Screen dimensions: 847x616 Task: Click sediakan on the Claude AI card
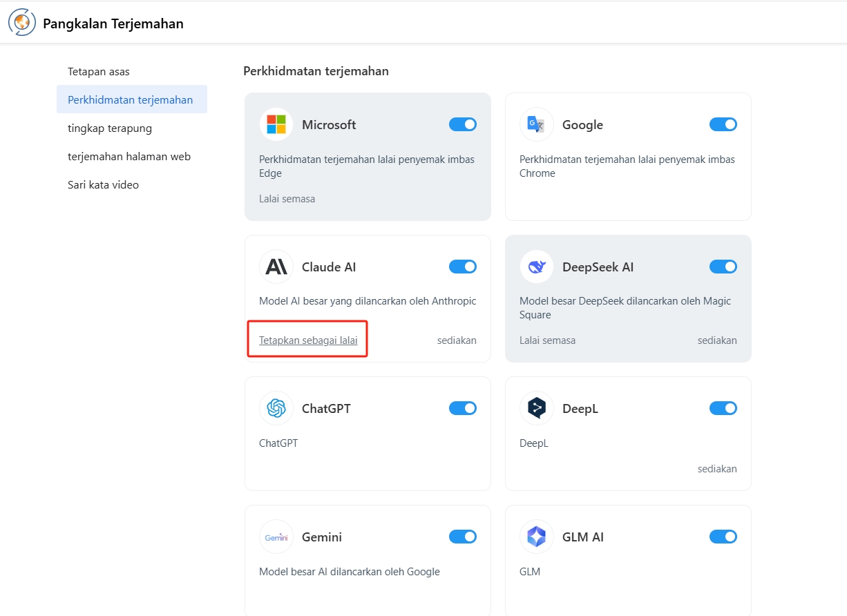(457, 340)
